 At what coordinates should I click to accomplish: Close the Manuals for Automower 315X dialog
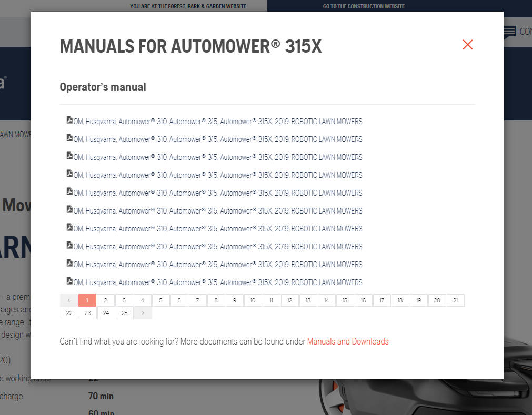pyautogui.click(x=467, y=45)
